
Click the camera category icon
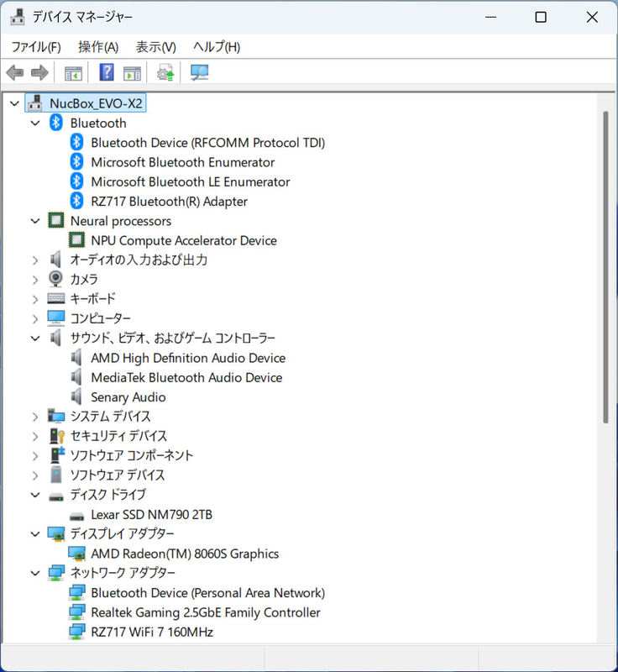click(x=55, y=279)
